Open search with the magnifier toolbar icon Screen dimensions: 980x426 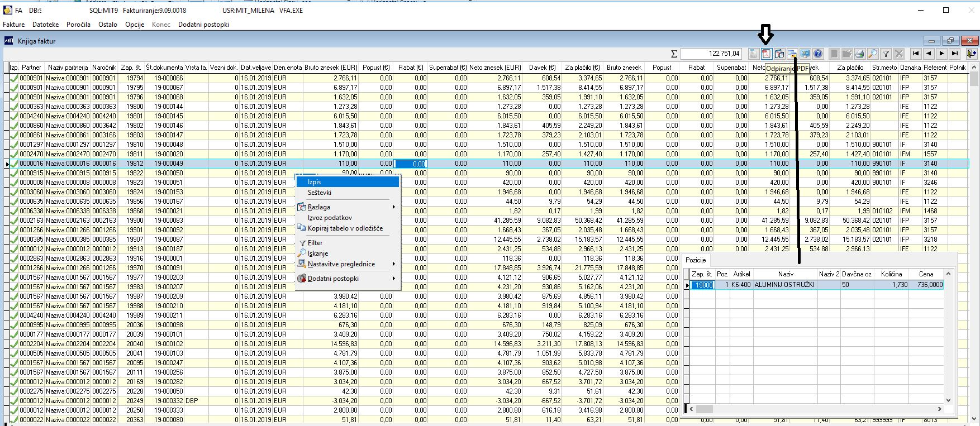click(873, 54)
